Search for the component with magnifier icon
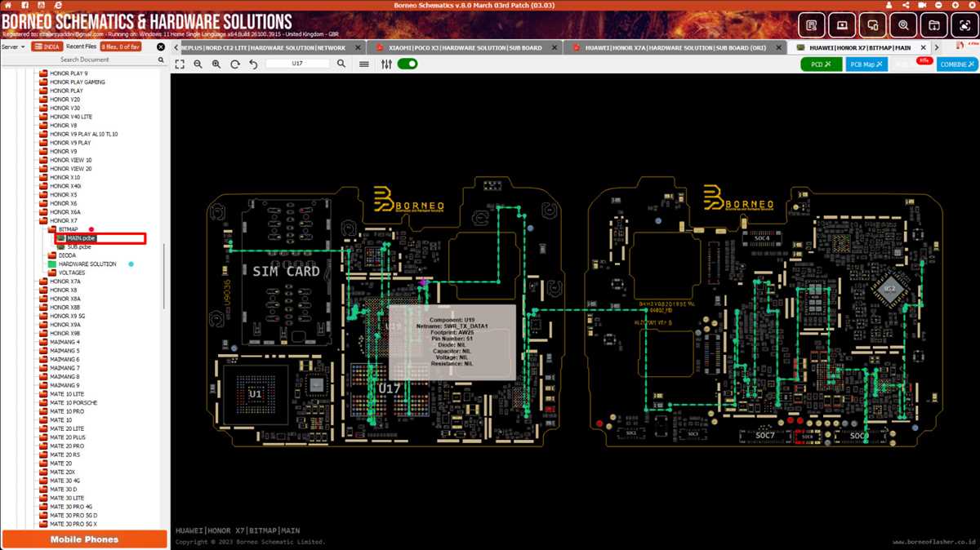Viewport: 980px width, 550px height. (x=341, y=64)
